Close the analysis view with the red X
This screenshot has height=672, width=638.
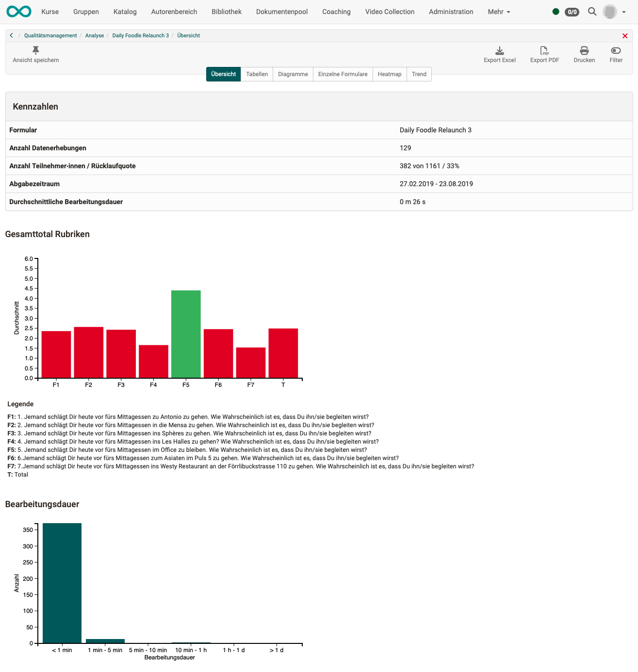tap(625, 35)
